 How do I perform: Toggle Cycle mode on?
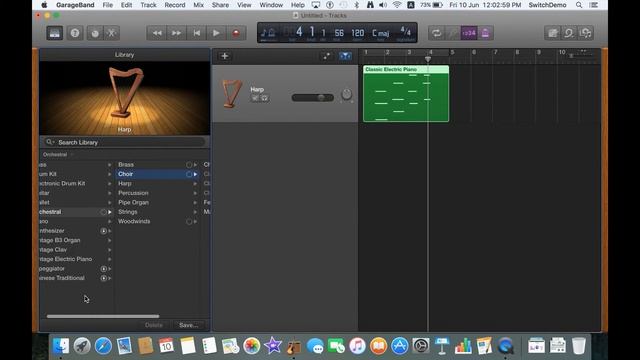point(437,33)
